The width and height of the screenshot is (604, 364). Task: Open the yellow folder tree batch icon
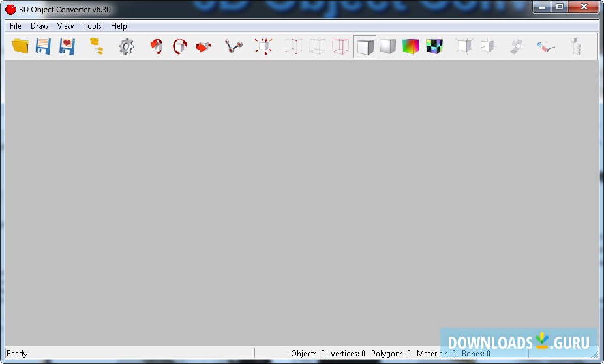click(x=97, y=46)
